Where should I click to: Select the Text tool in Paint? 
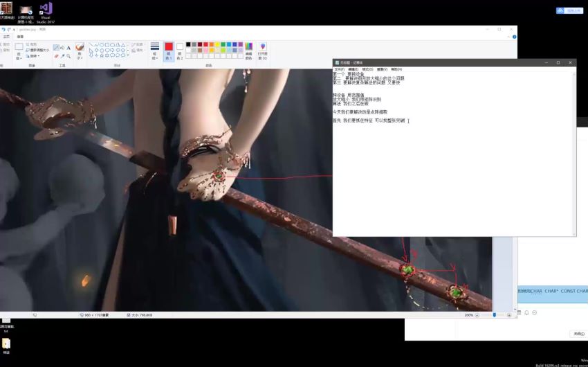click(68, 48)
